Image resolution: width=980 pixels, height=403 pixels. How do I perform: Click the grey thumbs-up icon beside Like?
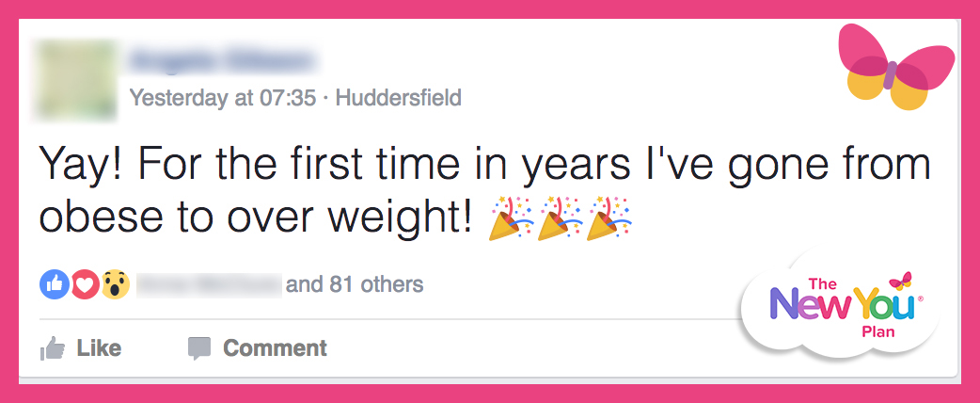click(x=53, y=348)
